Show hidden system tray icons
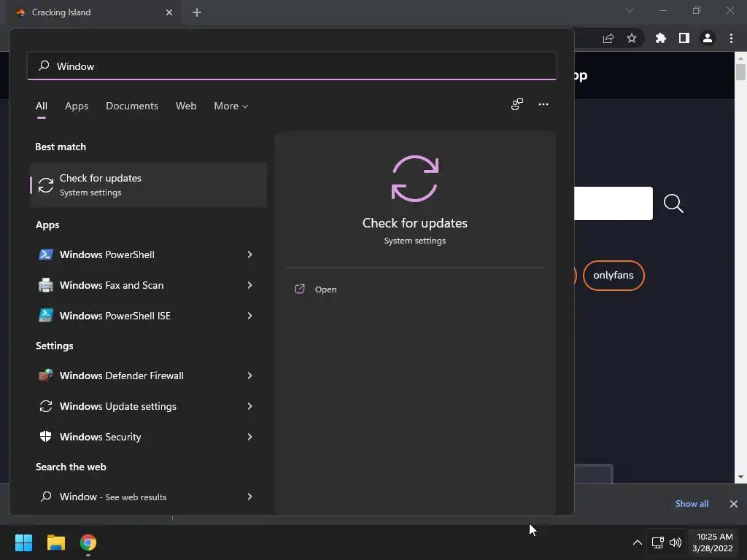747x560 pixels. (637, 542)
